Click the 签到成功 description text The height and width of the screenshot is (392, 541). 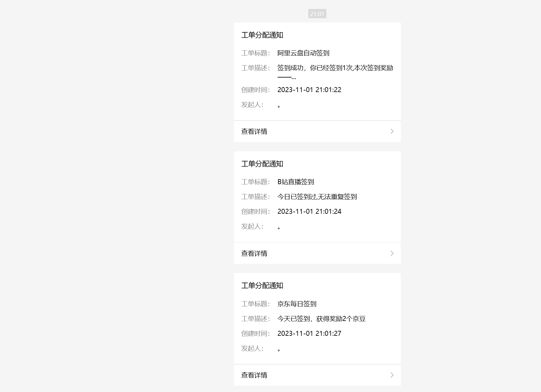click(x=335, y=68)
